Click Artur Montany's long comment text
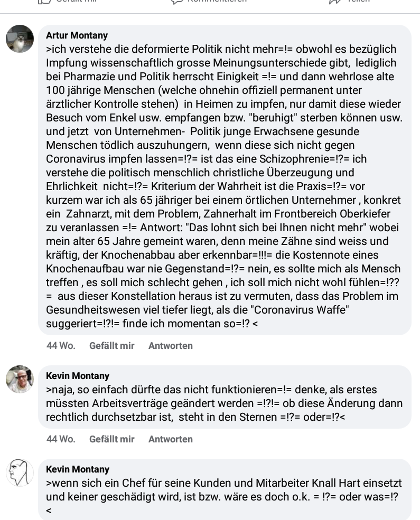 (x=222, y=186)
